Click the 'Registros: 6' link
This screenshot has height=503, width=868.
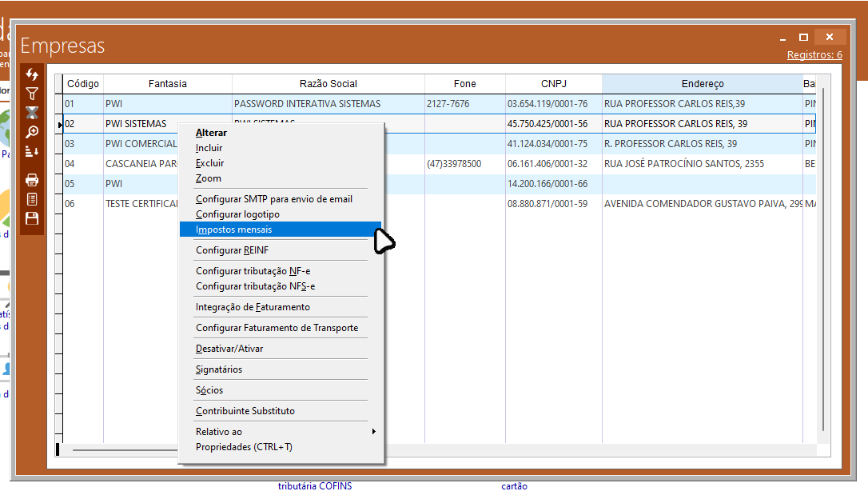tap(814, 55)
